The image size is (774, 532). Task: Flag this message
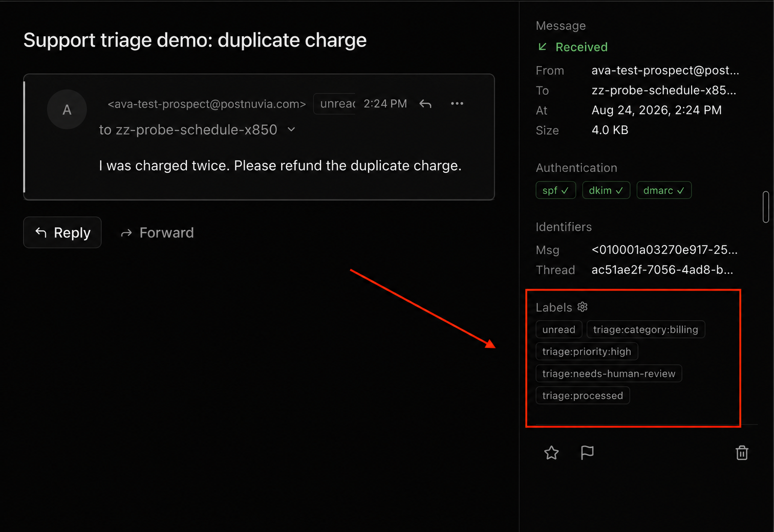[587, 453]
